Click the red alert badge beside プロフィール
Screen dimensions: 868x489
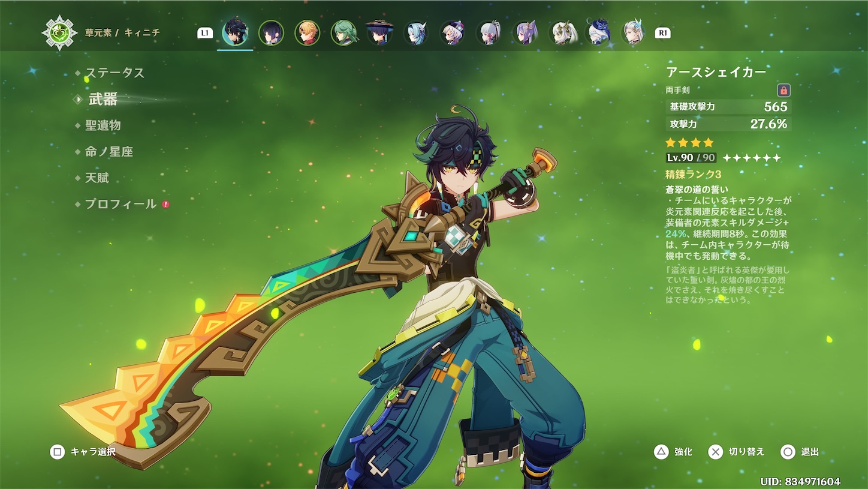click(x=166, y=205)
